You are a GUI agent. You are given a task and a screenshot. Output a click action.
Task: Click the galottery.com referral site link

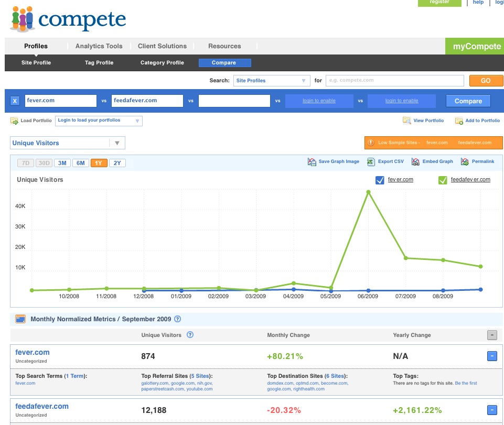155,383
